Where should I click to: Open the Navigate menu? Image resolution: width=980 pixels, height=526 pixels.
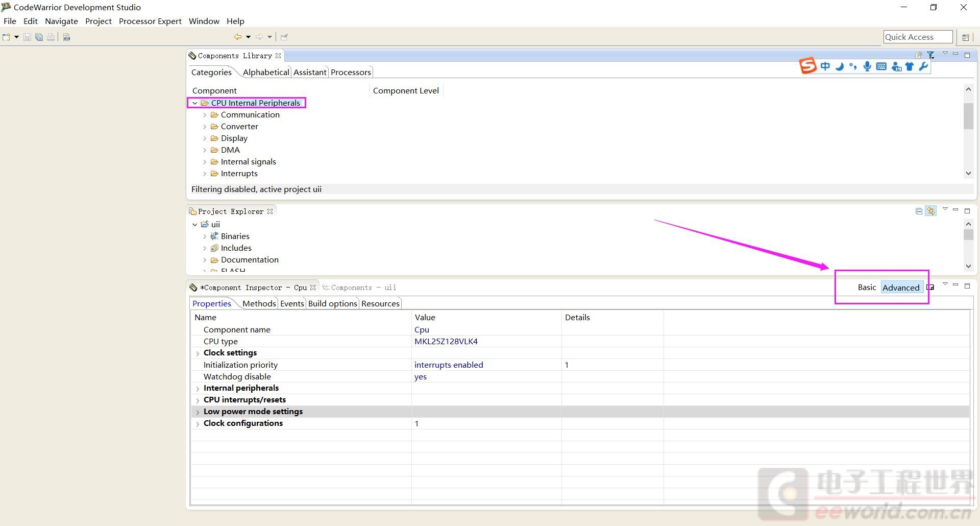(x=61, y=21)
